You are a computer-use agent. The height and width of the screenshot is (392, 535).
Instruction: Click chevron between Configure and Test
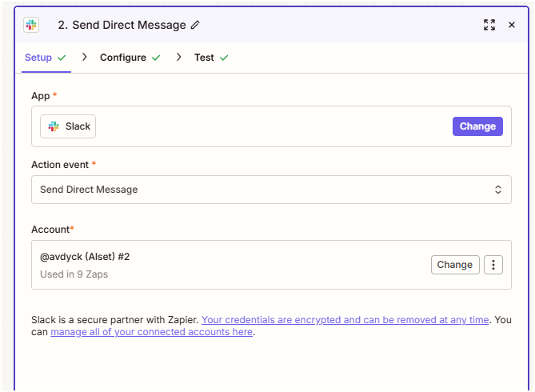[178, 57]
